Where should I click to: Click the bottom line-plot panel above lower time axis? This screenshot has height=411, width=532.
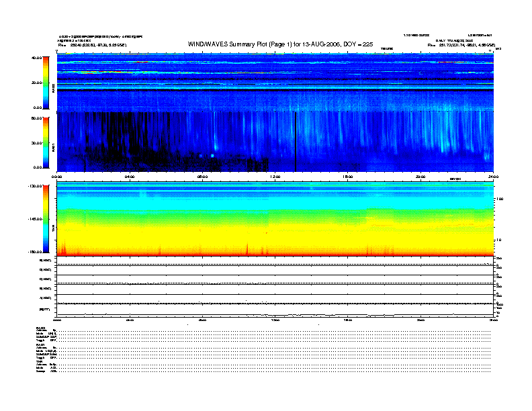coord(275,310)
